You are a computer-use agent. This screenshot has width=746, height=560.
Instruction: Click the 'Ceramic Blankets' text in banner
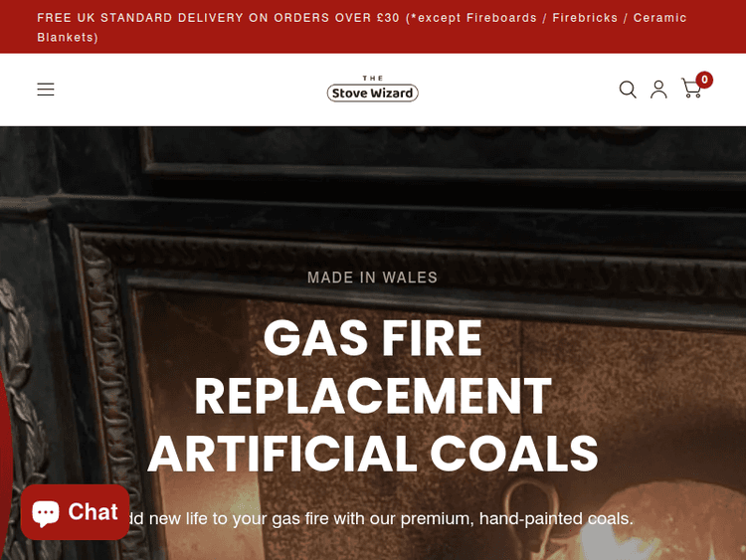pyautogui.click(x=362, y=27)
